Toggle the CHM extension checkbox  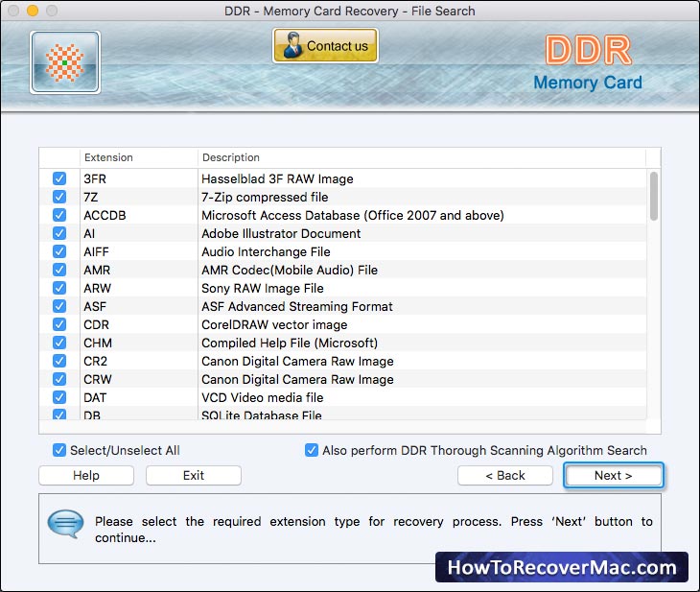click(x=59, y=343)
